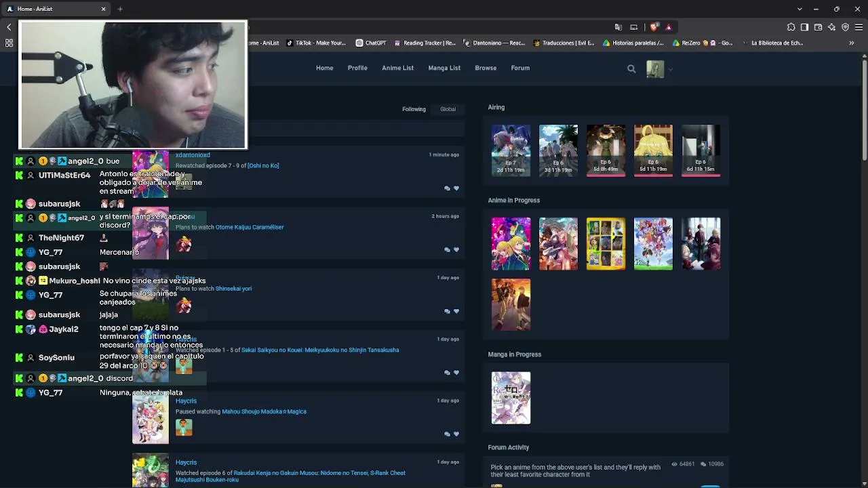Open the xdantonioxd user profile link
Screen dimensions: 868x488
pos(193,155)
